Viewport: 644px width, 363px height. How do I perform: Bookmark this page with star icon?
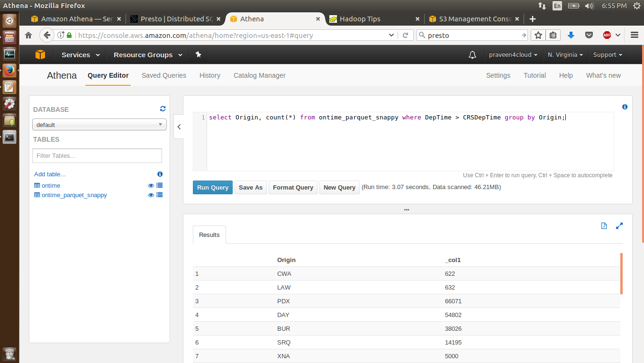[x=538, y=35]
